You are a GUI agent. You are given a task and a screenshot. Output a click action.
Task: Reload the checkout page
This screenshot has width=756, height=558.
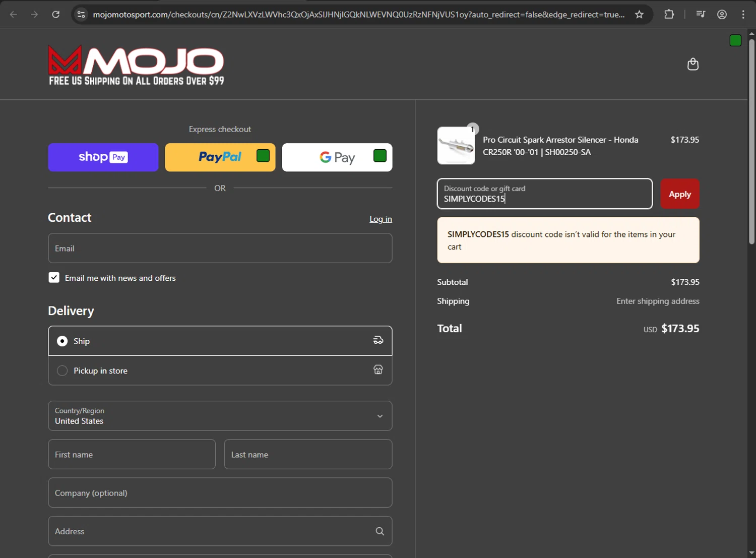tap(56, 14)
